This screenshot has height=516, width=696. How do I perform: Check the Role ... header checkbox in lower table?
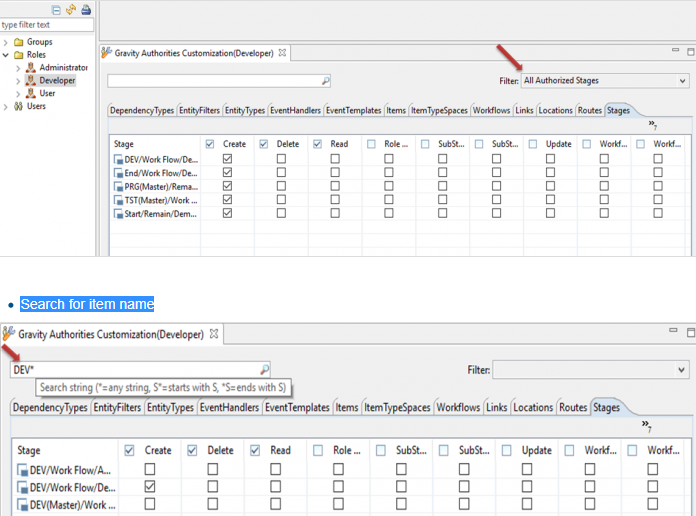pos(318,450)
